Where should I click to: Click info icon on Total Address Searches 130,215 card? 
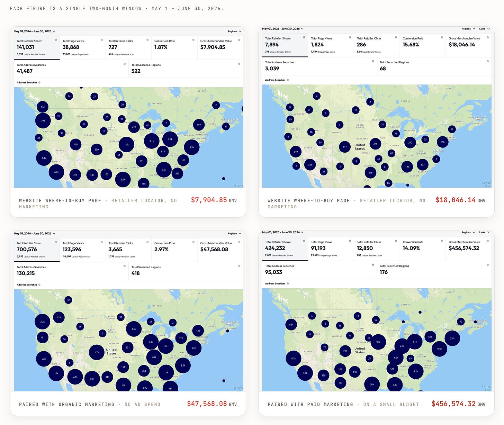(125, 266)
